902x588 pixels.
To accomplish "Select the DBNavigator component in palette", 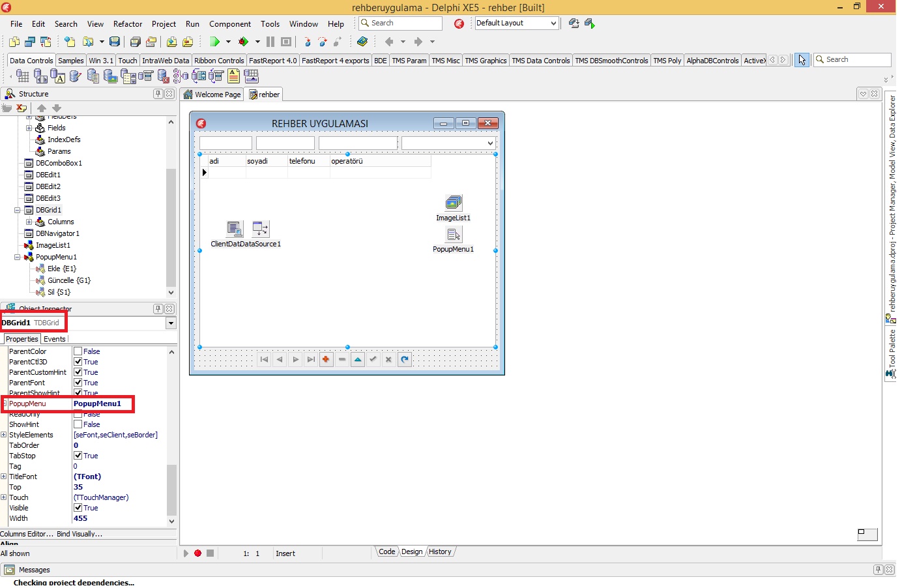I will click(40, 76).
